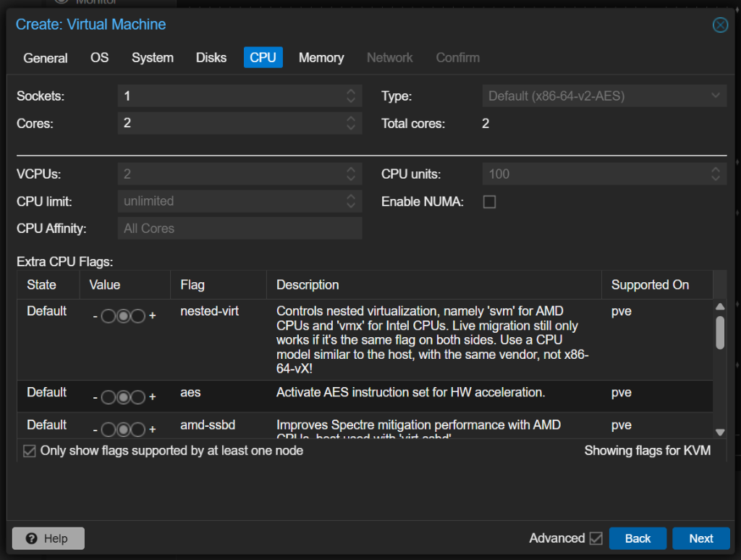Set aes flag to off (minus radio)
Image resolution: width=741 pixels, height=560 pixels.
click(x=109, y=397)
